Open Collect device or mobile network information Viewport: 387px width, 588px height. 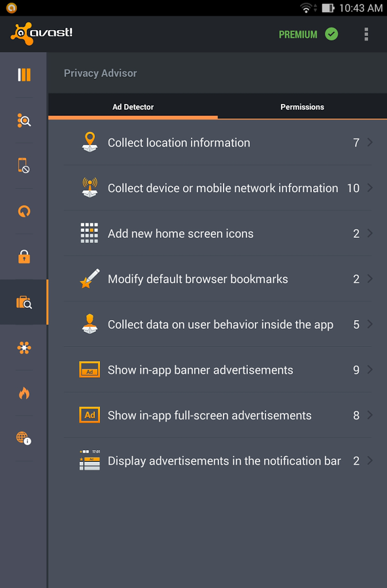coord(218,188)
